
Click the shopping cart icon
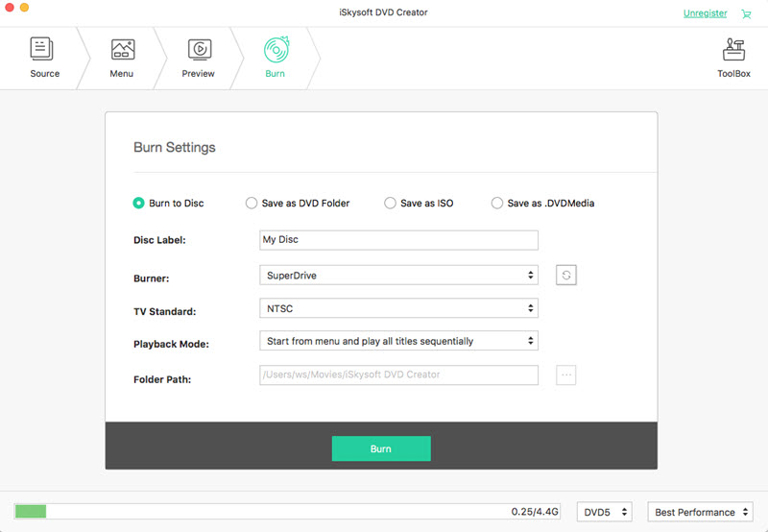tap(746, 13)
